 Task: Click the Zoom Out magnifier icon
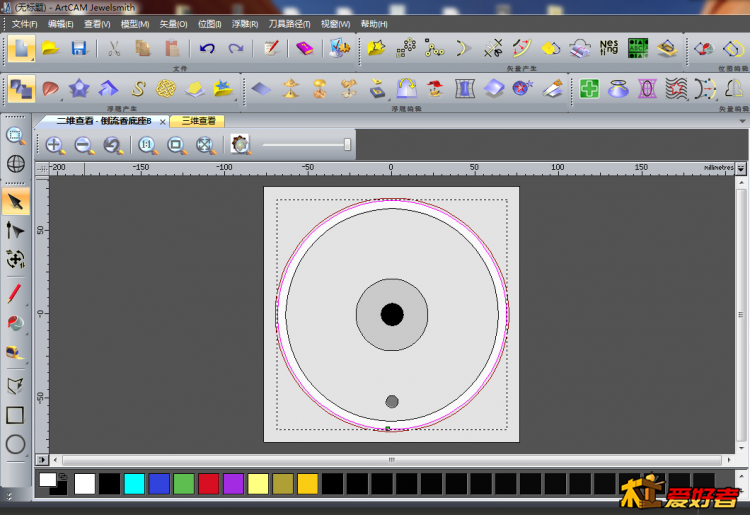click(x=84, y=146)
